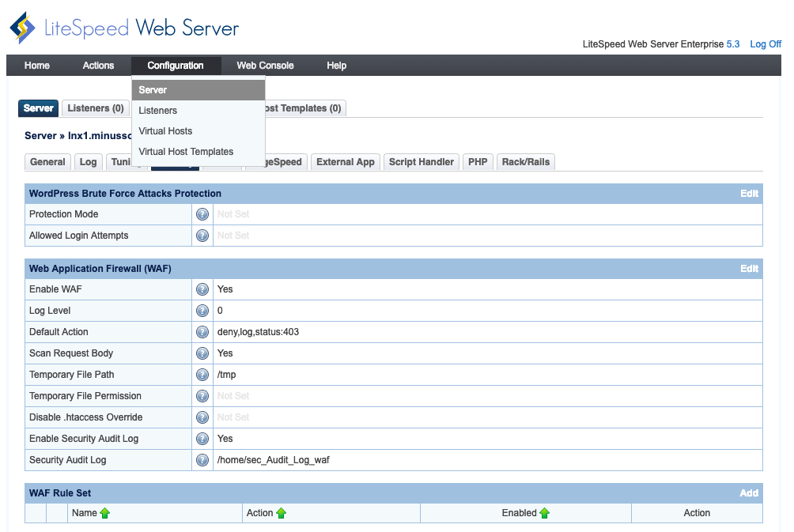Click the 5.3 version link
Screen dimensions: 794x532
[x=733, y=44]
